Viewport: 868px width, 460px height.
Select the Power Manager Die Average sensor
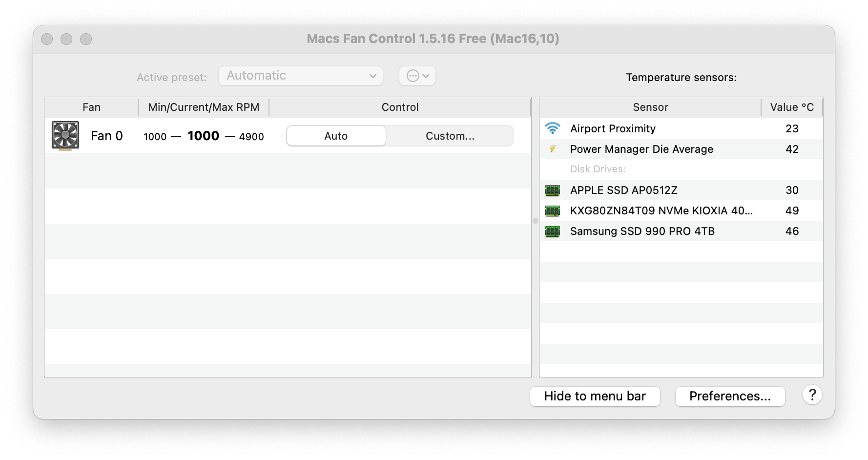click(641, 149)
